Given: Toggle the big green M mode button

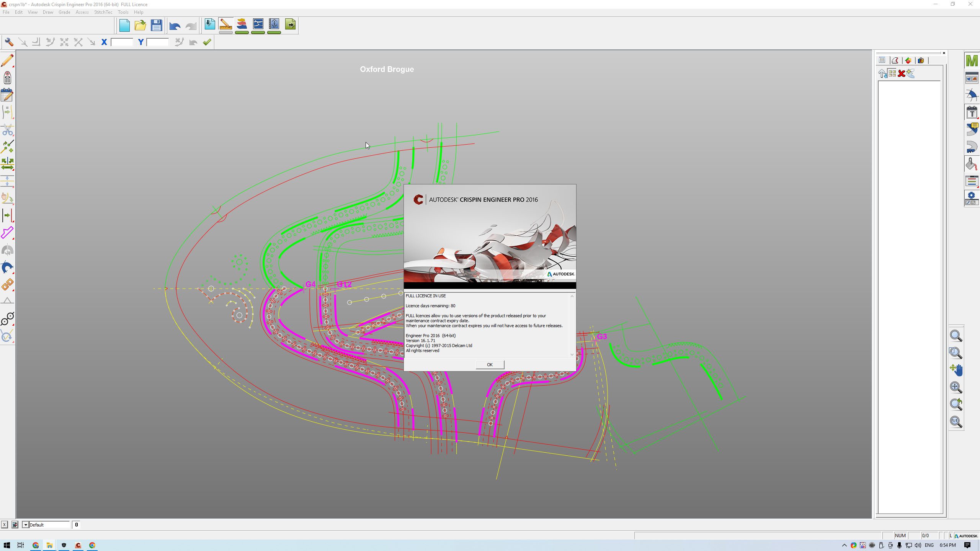Looking at the screenshot, I should (972, 60).
